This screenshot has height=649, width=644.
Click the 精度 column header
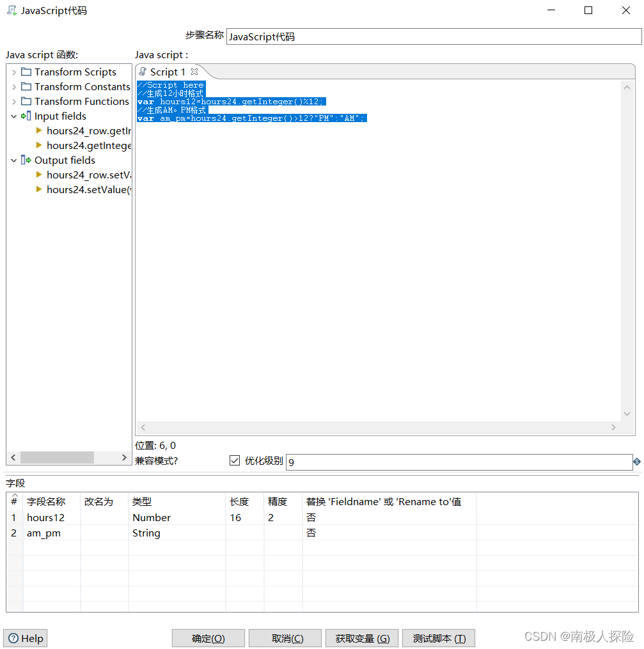pos(283,502)
